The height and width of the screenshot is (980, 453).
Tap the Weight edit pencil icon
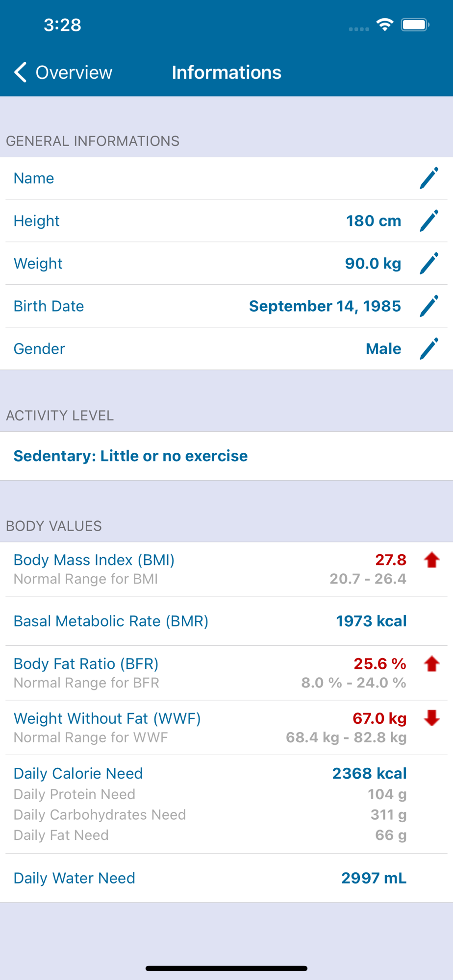(429, 264)
